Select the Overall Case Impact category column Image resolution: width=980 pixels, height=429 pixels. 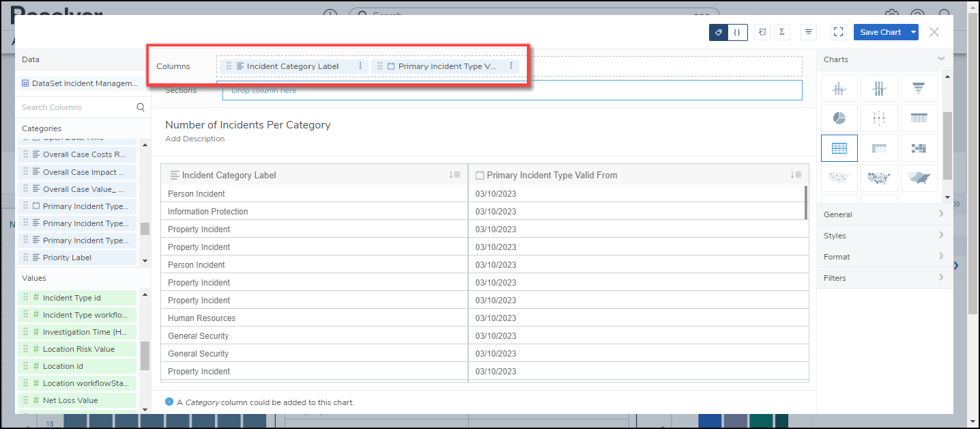coord(78,172)
